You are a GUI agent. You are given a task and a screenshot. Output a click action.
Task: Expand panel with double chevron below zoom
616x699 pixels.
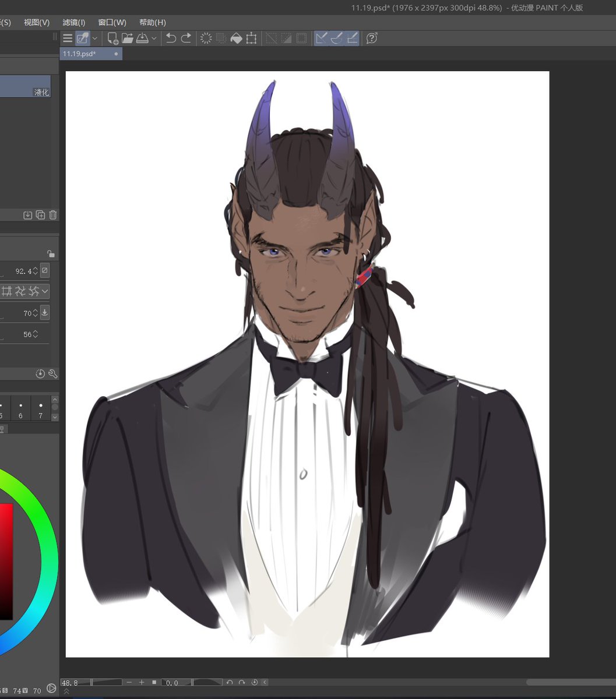pos(66,691)
